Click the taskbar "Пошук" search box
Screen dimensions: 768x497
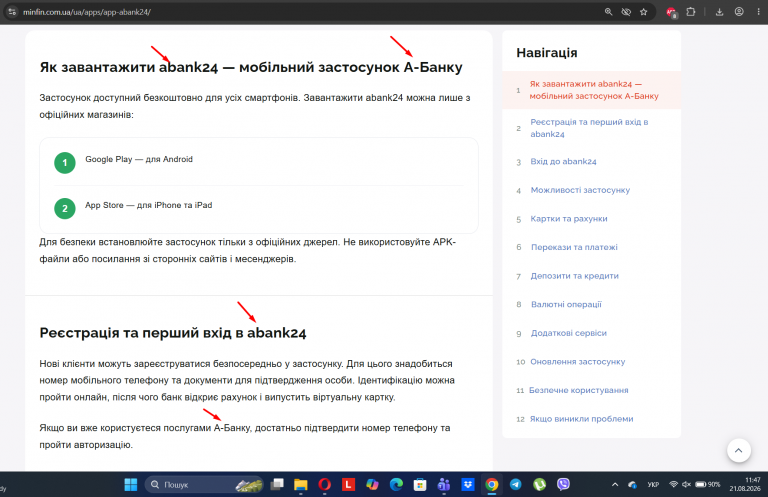pos(204,485)
